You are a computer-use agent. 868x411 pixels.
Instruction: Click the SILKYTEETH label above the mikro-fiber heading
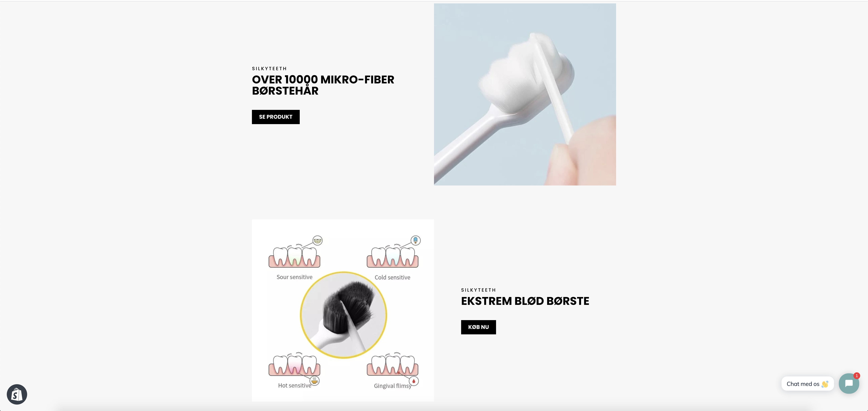click(269, 68)
